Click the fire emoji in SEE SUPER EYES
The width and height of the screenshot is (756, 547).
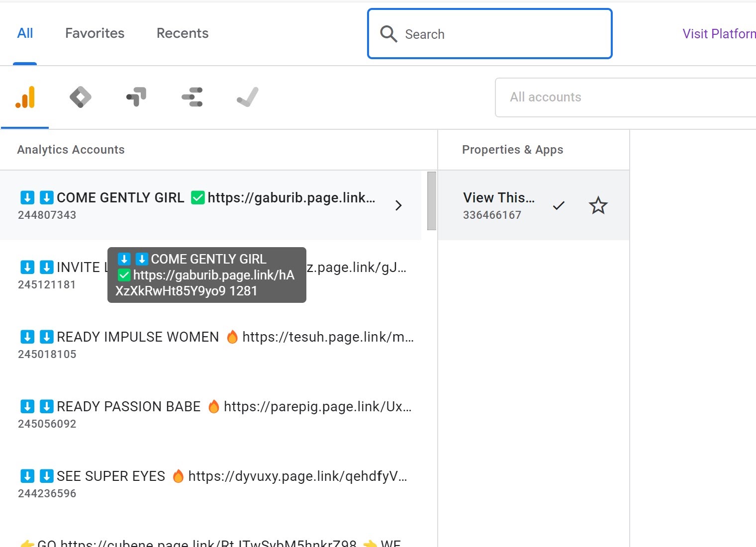coord(178,476)
